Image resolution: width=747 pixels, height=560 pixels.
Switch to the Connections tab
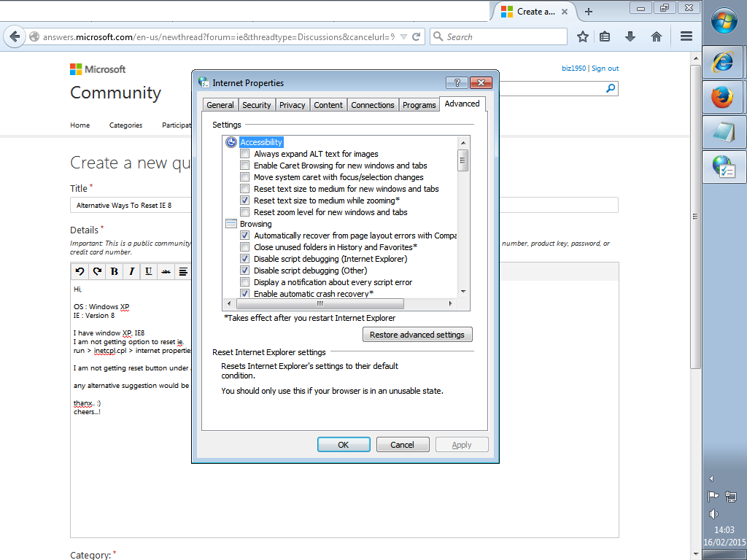coord(373,105)
